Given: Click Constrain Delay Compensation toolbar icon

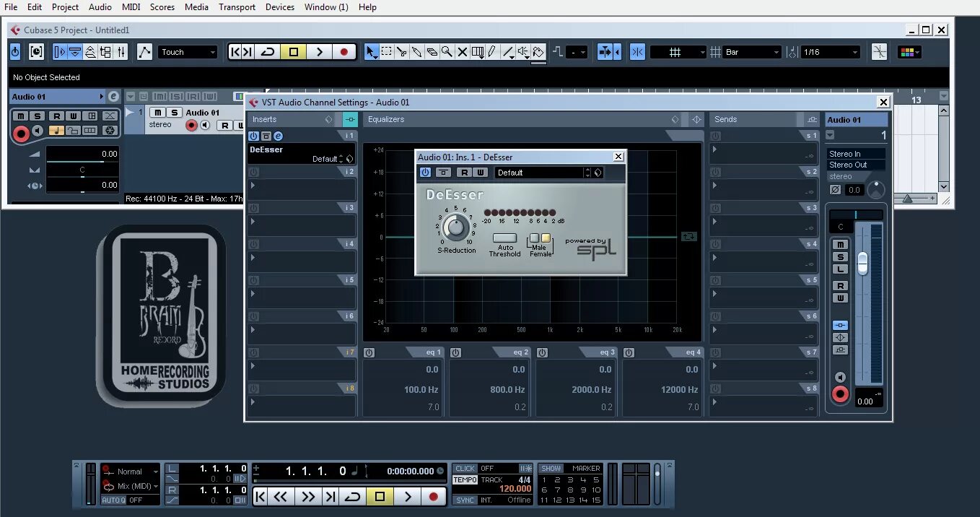Looking at the screenshot, I should coord(37,52).
